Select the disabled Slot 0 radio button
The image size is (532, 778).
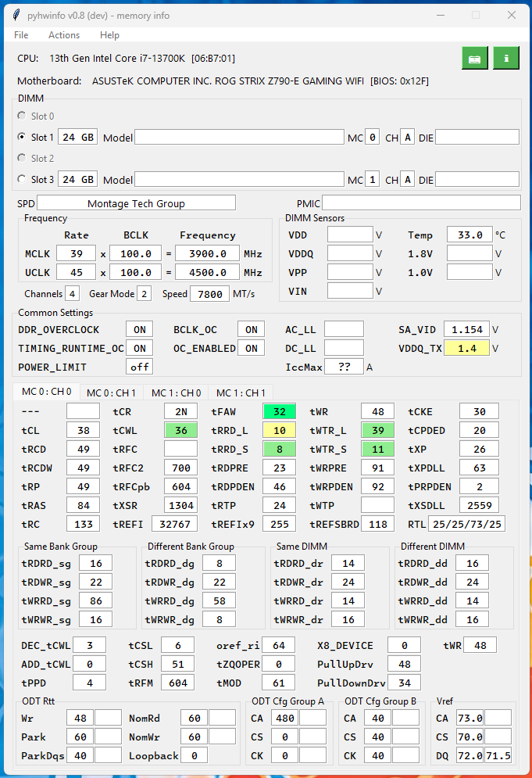coord(22,117)
